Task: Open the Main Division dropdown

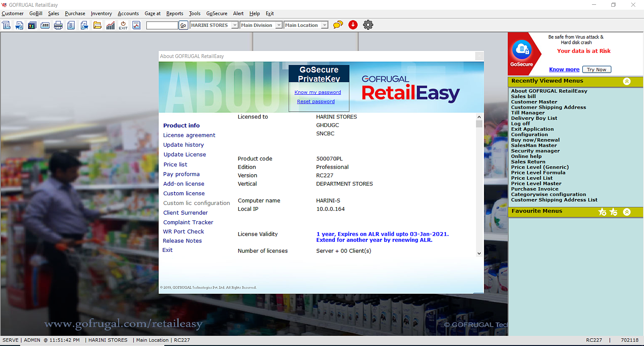Action: coord(279,25)
